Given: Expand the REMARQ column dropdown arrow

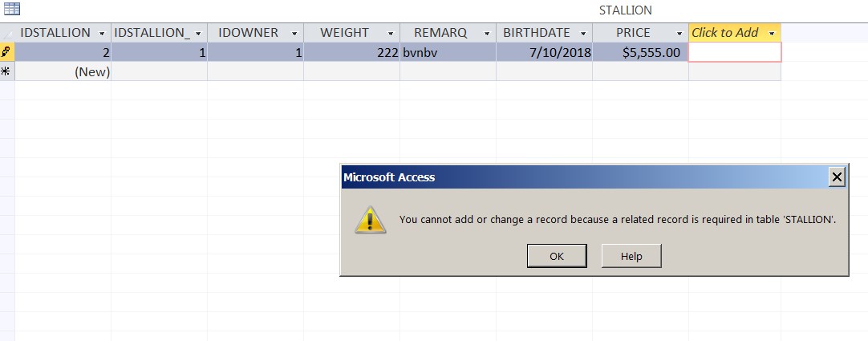Looking at the screenshot, I should coord(487,34).
